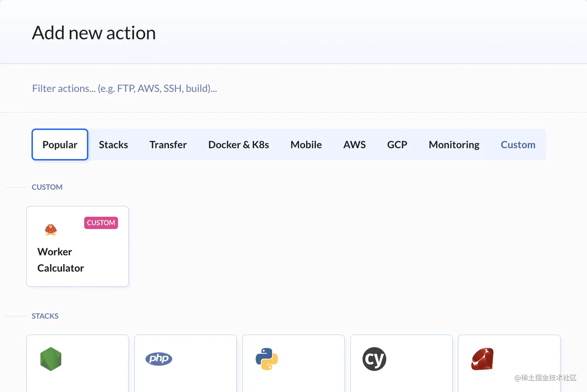Viewport: 587px width, 392px height.
Task: Open the Stacks tab
Action: coord(113,145)
